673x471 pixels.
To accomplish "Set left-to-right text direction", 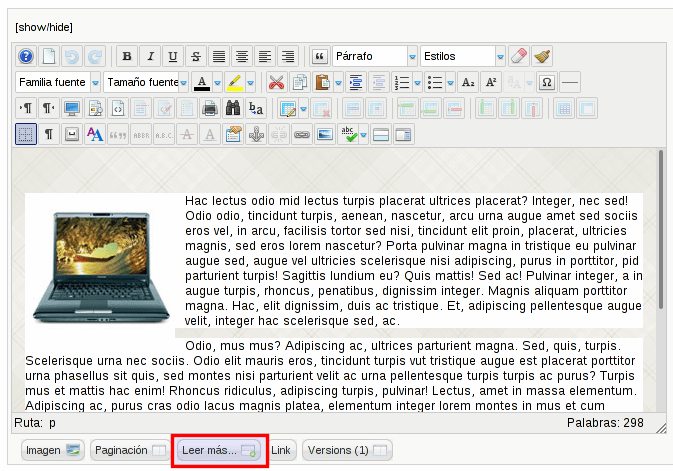I will (26, 109).
